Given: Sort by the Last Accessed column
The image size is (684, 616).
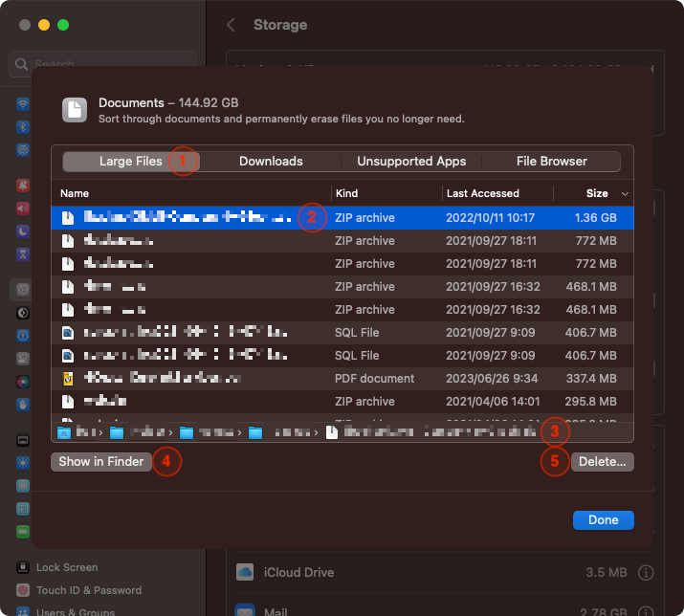Looking at the screenshot, I should (482, 193).
